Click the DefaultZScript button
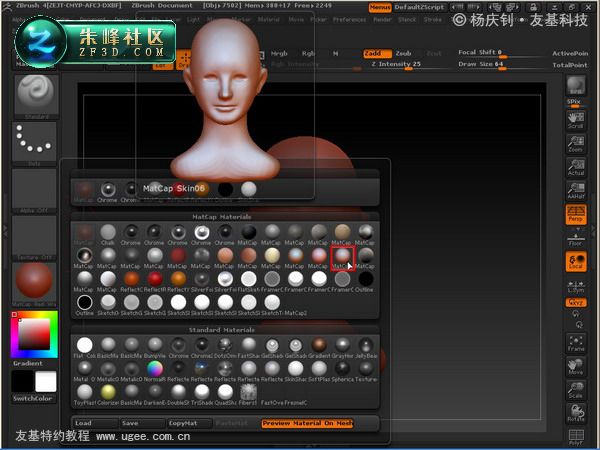600x450 pixels. coord(419,7)
